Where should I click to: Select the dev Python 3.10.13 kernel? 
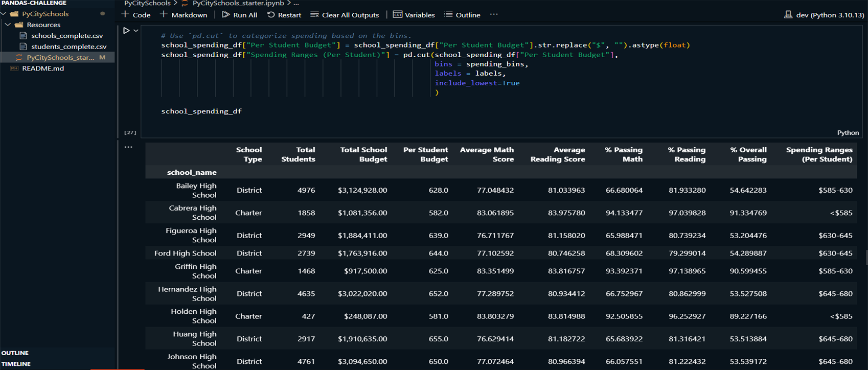pos(824,15)
